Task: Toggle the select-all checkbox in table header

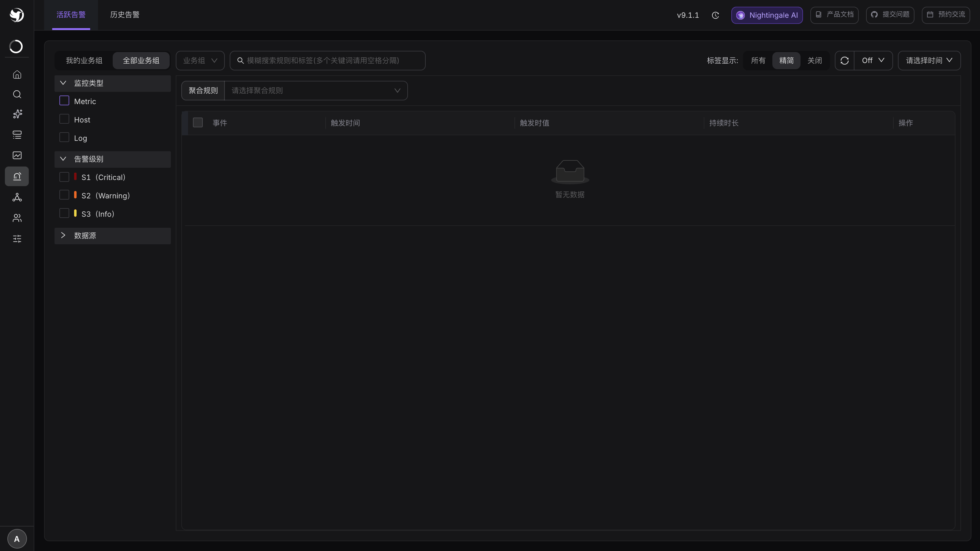Action: click(198, 122)
